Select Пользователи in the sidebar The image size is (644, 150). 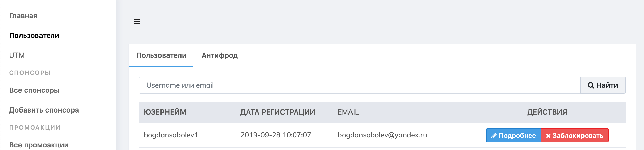click(x=34, y=36)
